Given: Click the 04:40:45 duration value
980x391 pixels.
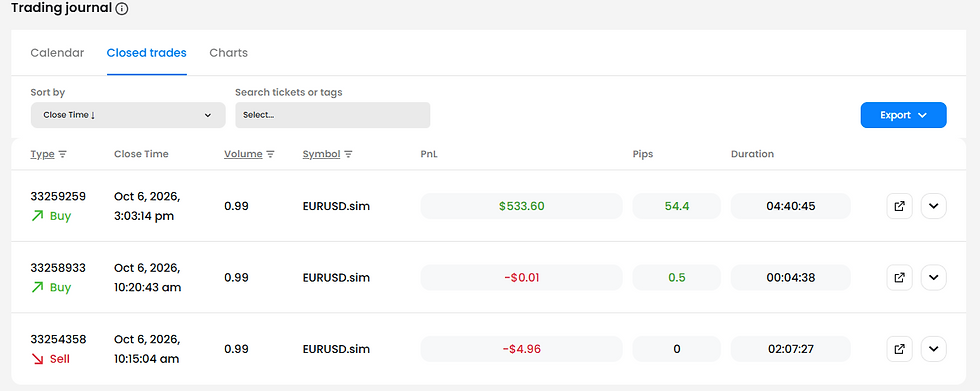Looking at the screenshot, I should 791,206.
